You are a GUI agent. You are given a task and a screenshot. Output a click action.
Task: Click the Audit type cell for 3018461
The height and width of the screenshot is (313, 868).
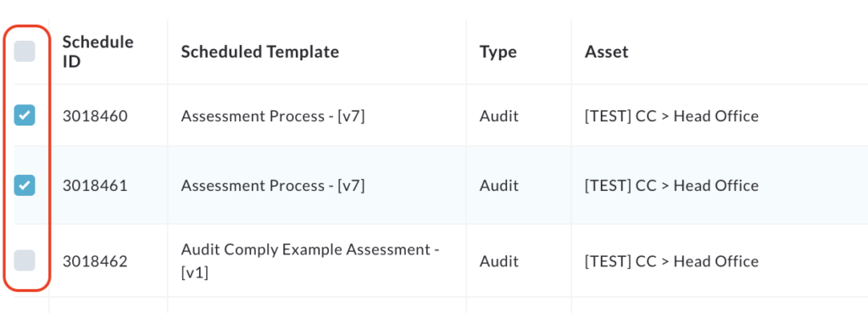(x=498, y=186)
